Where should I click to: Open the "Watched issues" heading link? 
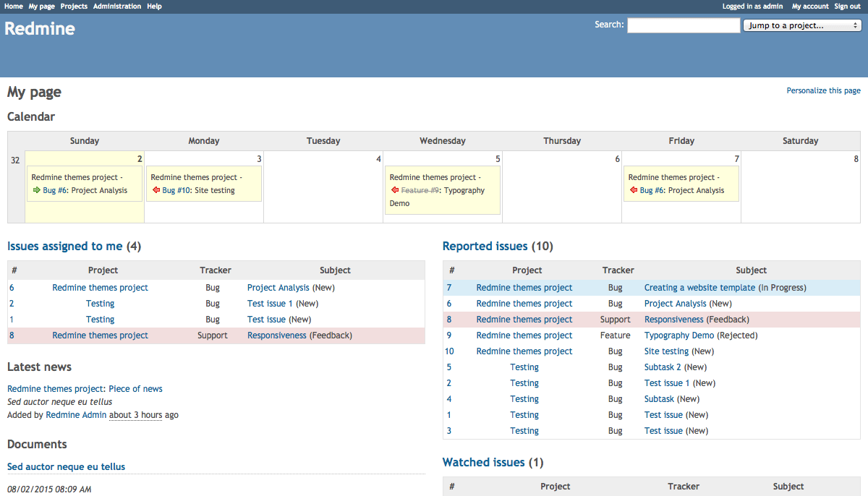coord(483,463)
